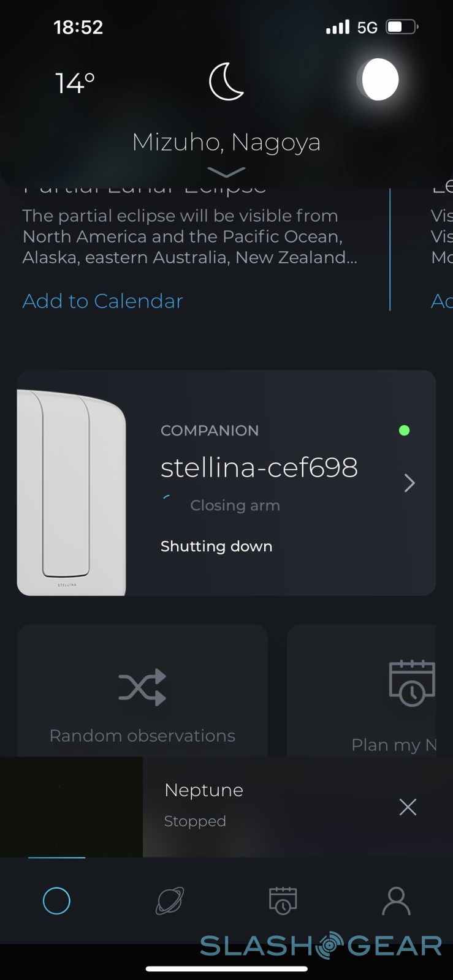Open the Neptune observation thumbnail
453x980 pixels.
[x=71, y=807]
